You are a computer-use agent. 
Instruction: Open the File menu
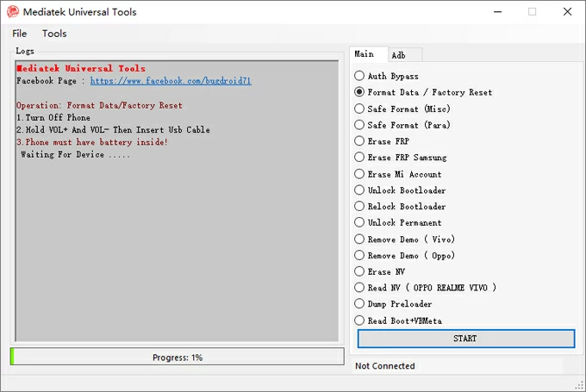coord(19,34)
